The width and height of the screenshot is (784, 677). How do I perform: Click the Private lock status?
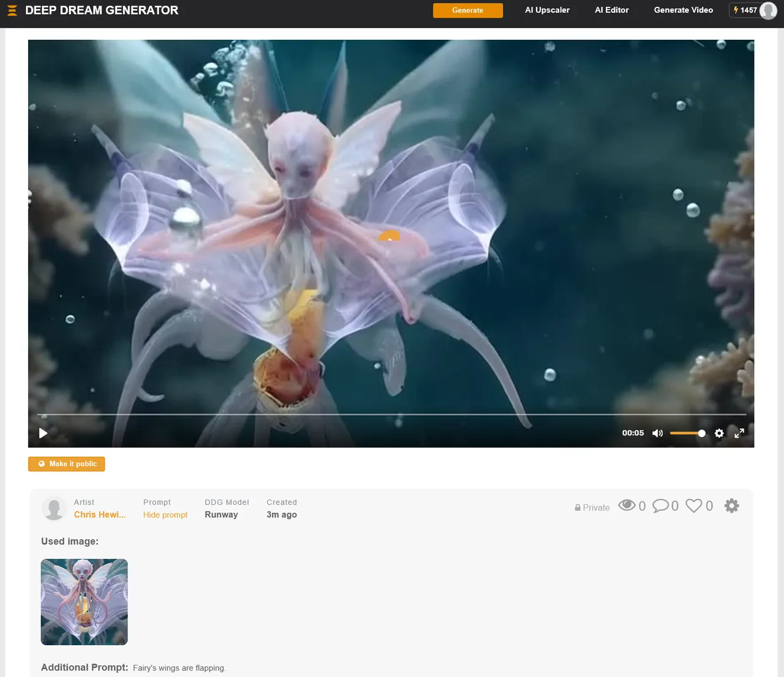[592, 507]
